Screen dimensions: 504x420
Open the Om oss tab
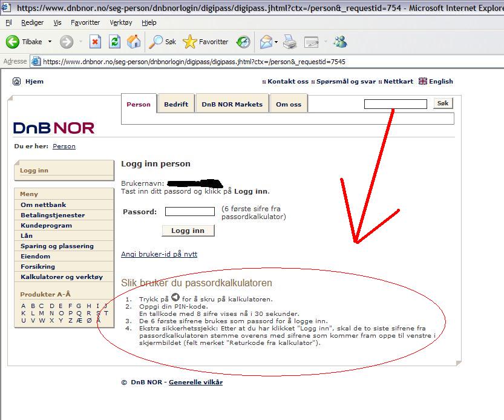tap(289, 104)
